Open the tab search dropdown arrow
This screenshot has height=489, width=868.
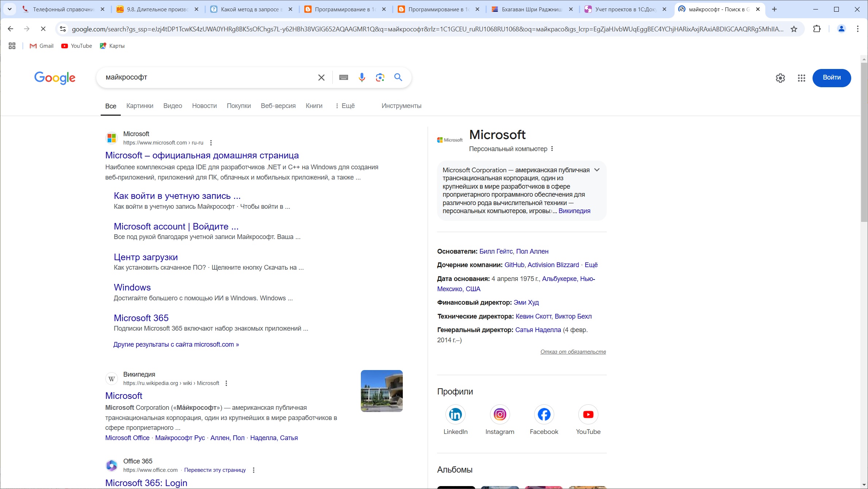[x=9, y=9]
